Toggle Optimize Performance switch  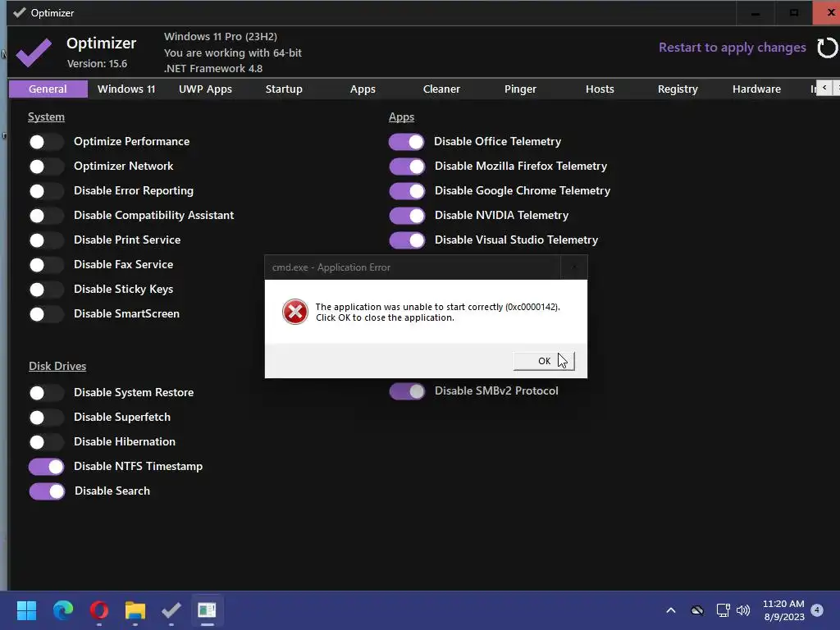click(x=47, y=142)
